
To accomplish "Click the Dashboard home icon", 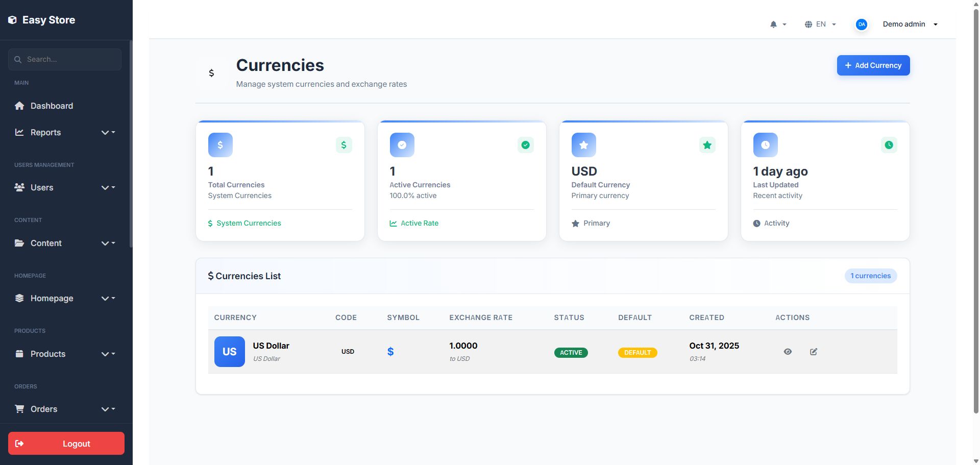I will [x=19, y=106].
